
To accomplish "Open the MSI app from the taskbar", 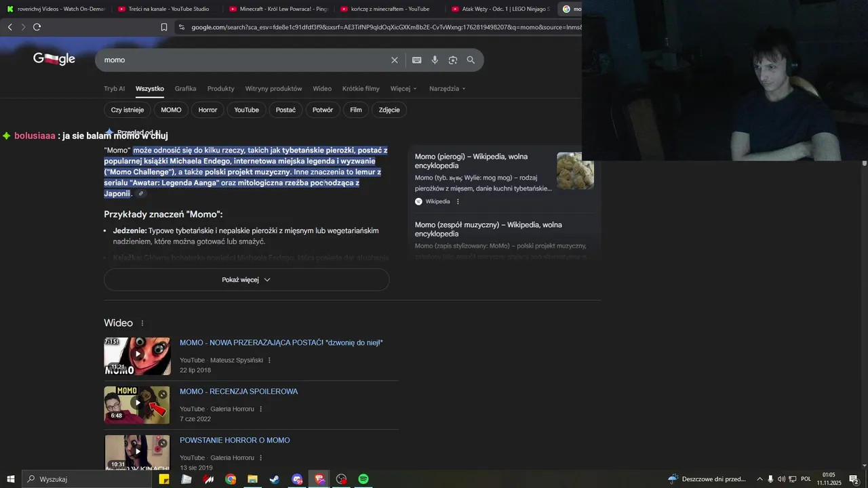I will point(208,479).
